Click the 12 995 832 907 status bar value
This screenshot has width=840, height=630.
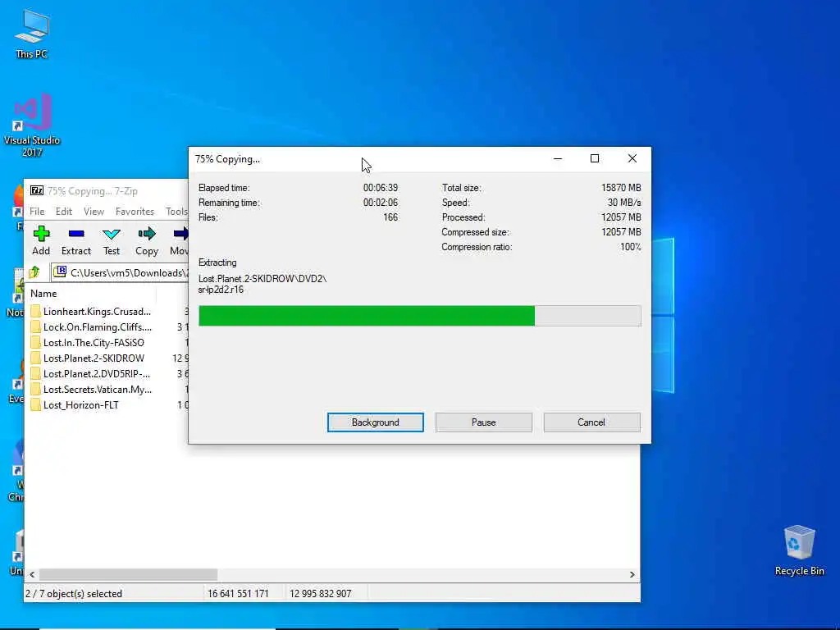point(321,594)
